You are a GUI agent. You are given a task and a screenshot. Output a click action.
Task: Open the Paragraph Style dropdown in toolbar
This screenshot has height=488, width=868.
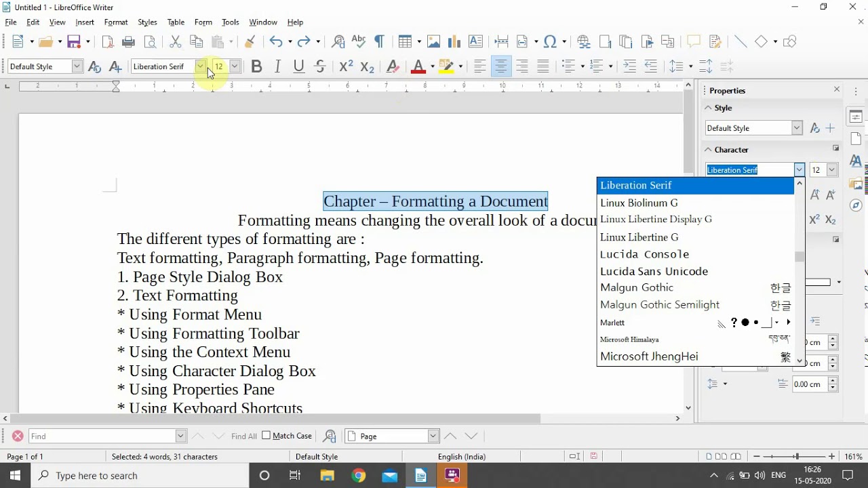77,66
